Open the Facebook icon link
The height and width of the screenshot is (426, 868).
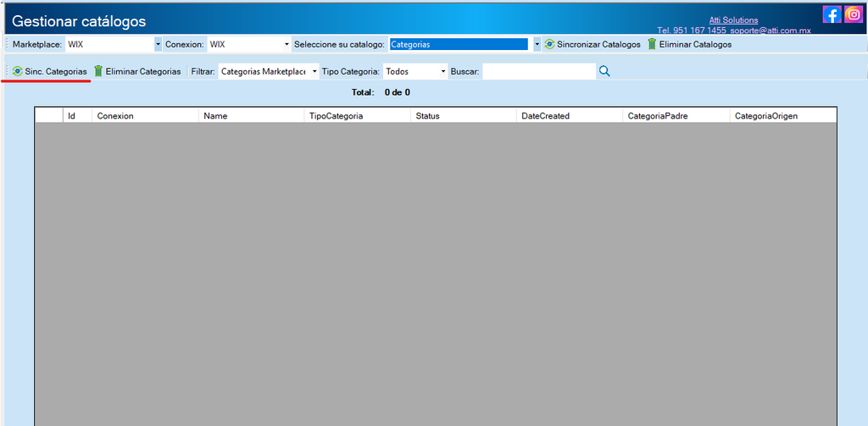832,14
